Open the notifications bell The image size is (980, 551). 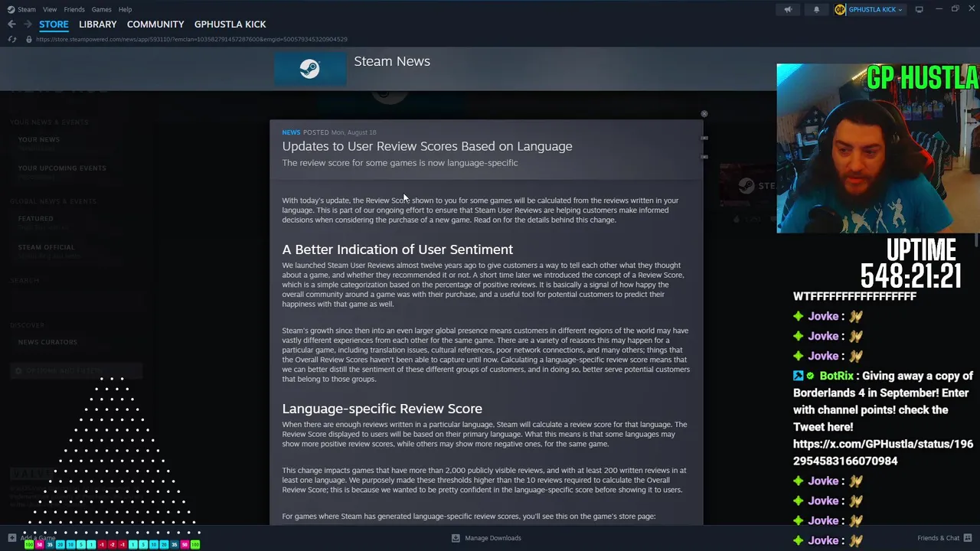(x=816, y=9)
